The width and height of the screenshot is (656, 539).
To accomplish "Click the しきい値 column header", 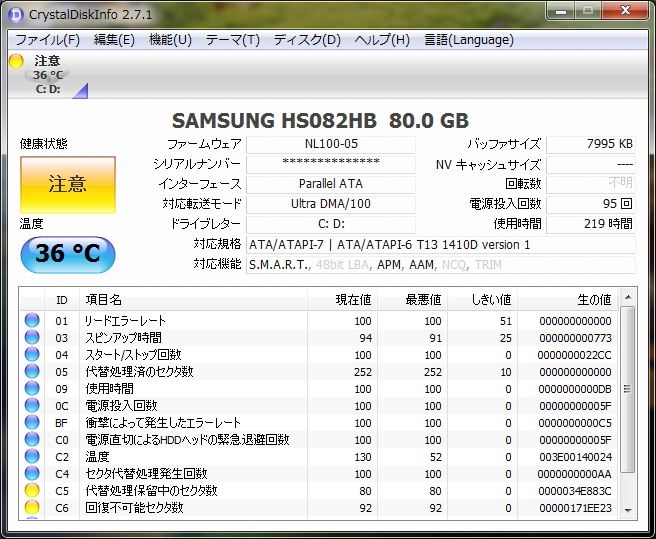I will 482,300.
